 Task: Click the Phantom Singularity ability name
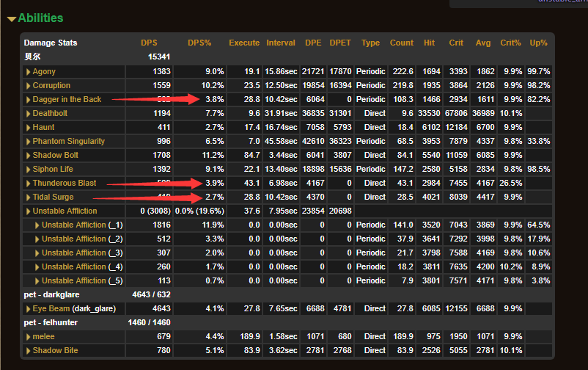coord(68,142)
